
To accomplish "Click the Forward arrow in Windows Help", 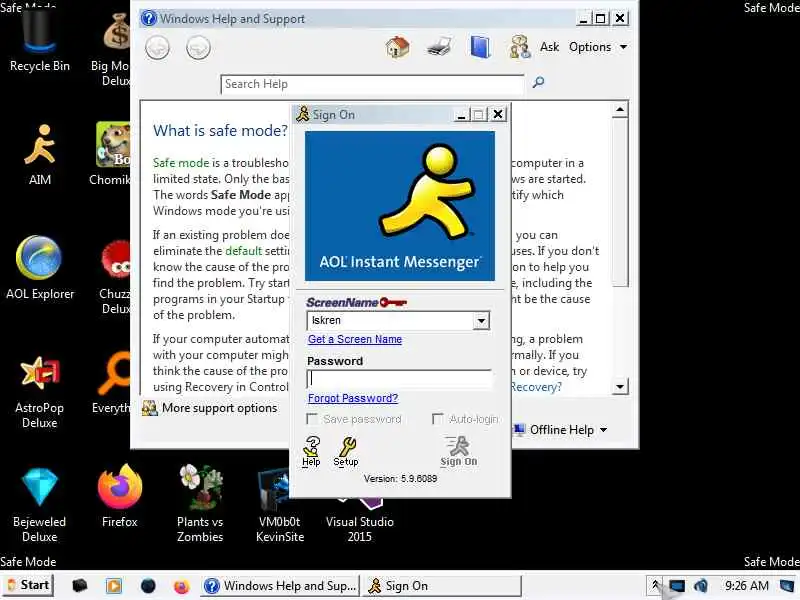I will coord(198,48).
